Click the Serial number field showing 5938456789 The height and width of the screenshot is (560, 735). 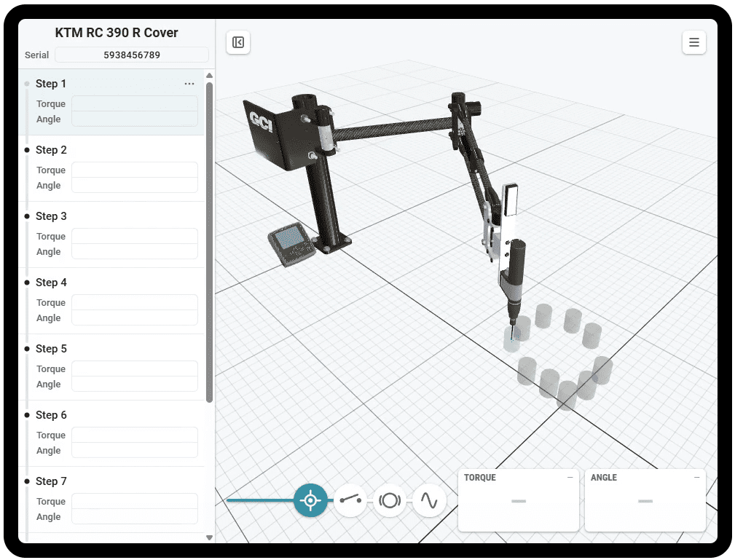[x=131, y=55]
